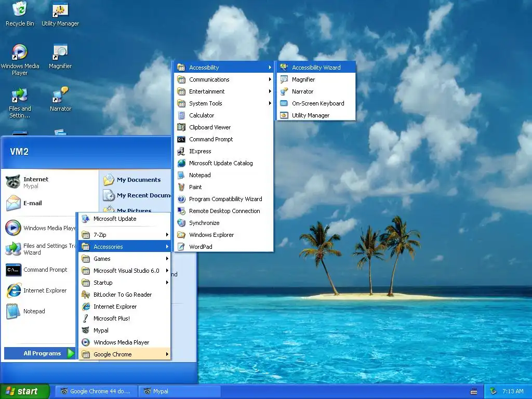Click the Clipboard Viewer icon

pos(181,127)
